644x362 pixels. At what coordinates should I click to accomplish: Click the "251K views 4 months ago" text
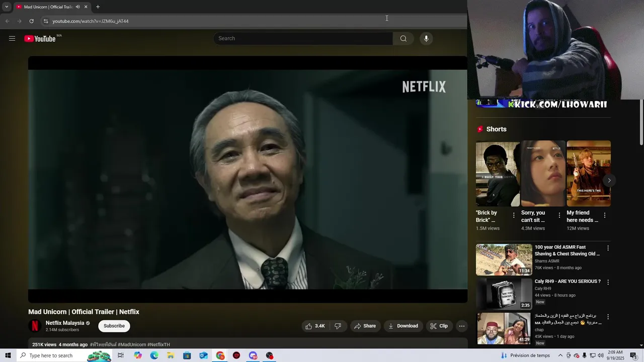pos(60,344)
